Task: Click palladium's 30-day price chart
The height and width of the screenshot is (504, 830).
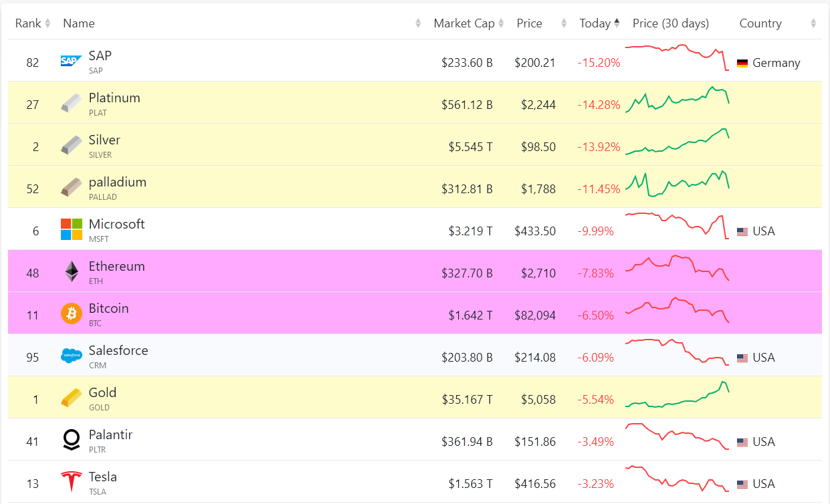Action: click(x=677, y=184)
